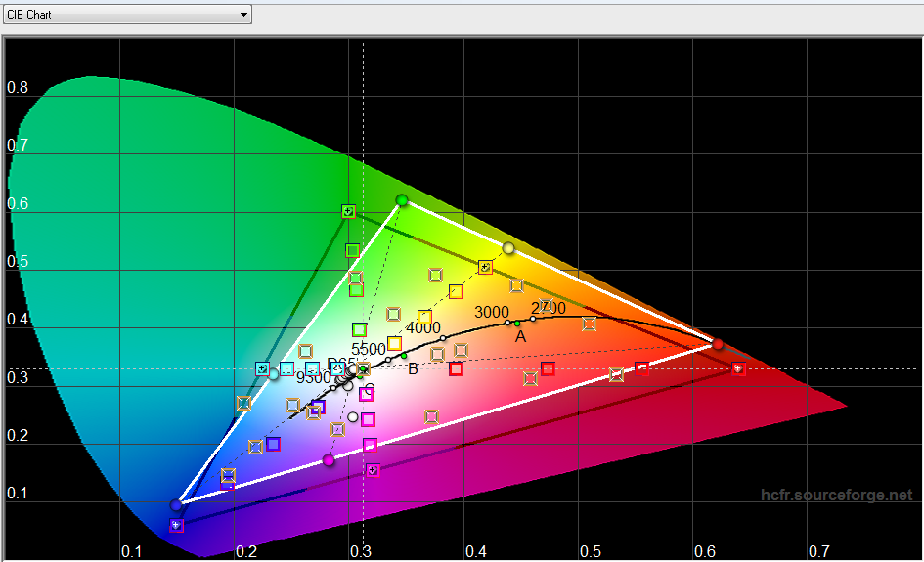Click the cyan secondary reference circle

tap(275, 375)
